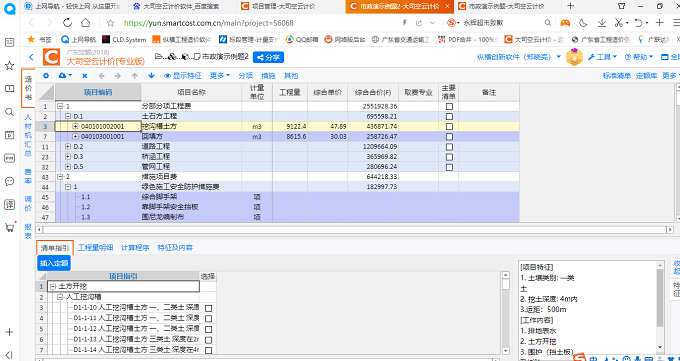Expand the D.2 道路工程 node

coord(68,147)
